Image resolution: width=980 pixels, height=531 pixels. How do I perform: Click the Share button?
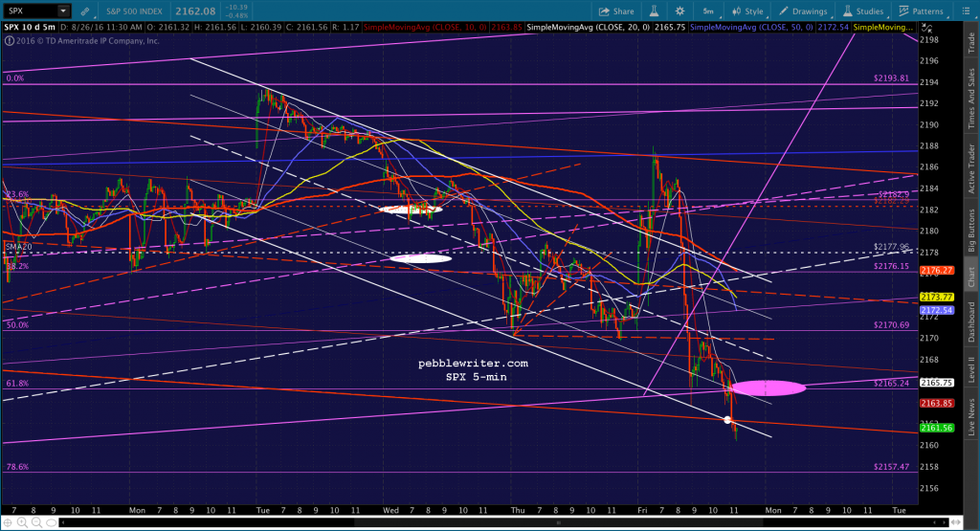click(x=616, y=11)
